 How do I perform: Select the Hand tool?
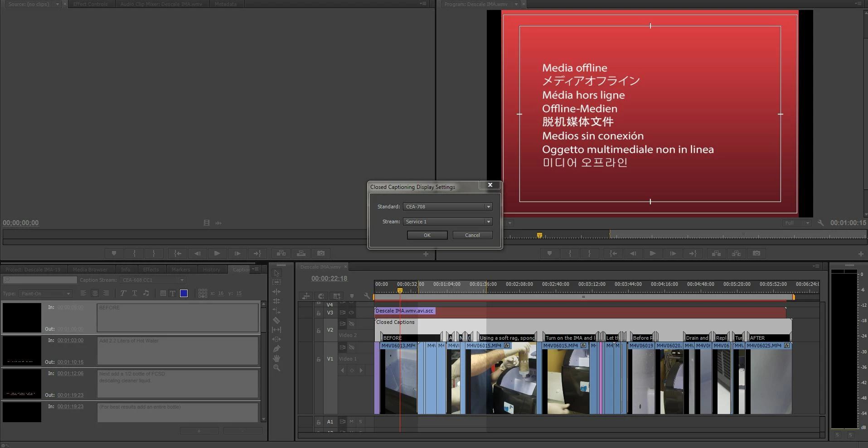coord(276,358)
